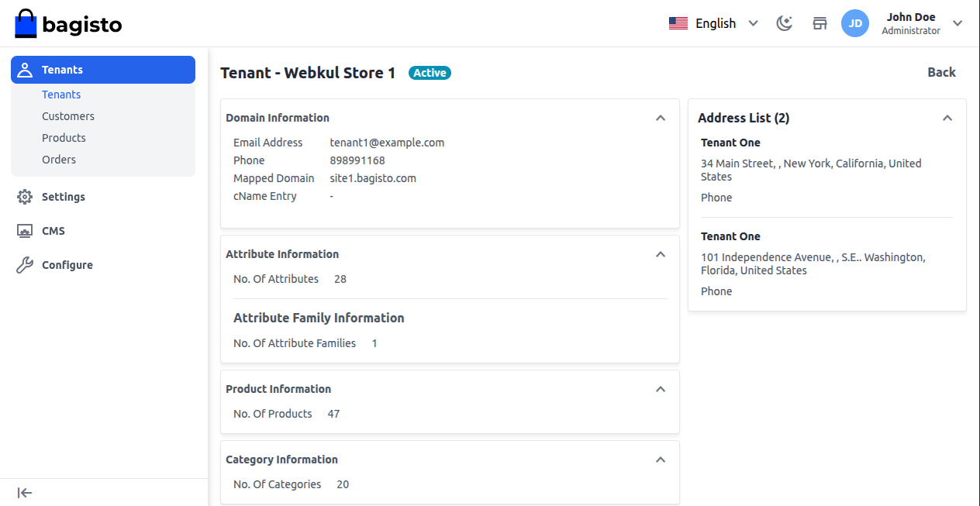Collapse the Category Information section
The image size is (980, 506).
(x=661, y=460)
